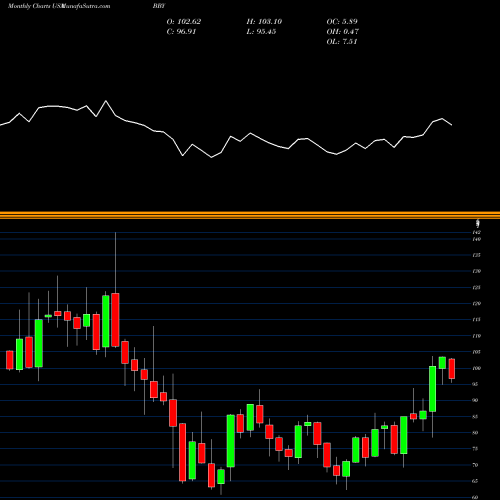
Task: Select the close value 'C: 96.91'
Action: (x=181, y=32)
